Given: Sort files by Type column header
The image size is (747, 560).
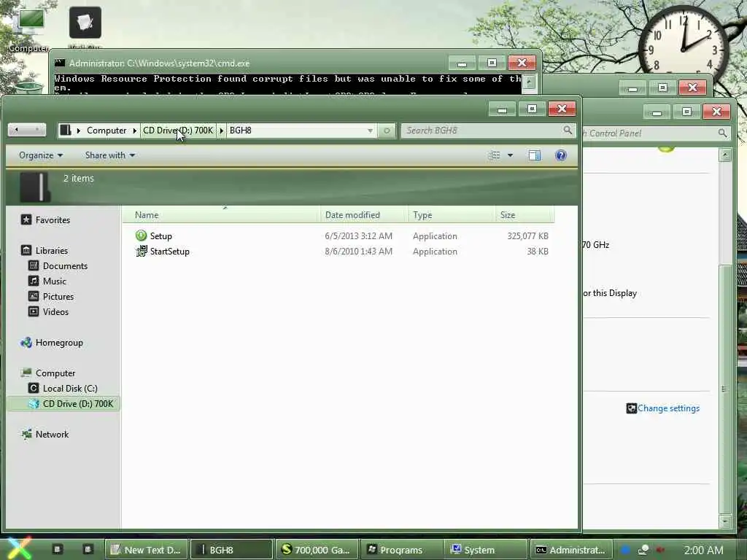Looking at the screenshot, I should (x=451, y=215).
